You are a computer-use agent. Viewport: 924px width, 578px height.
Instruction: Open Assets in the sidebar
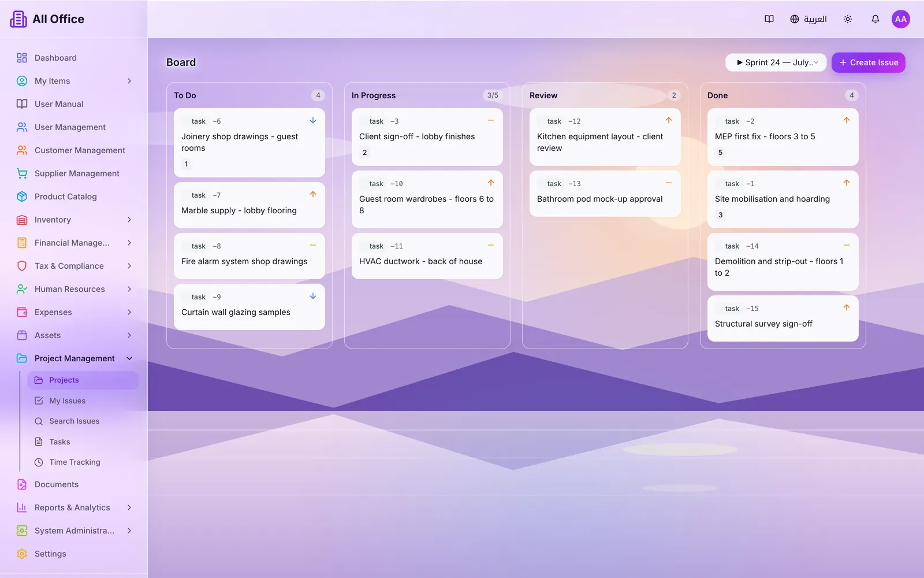pyautogui.click(x=74, y=335)
